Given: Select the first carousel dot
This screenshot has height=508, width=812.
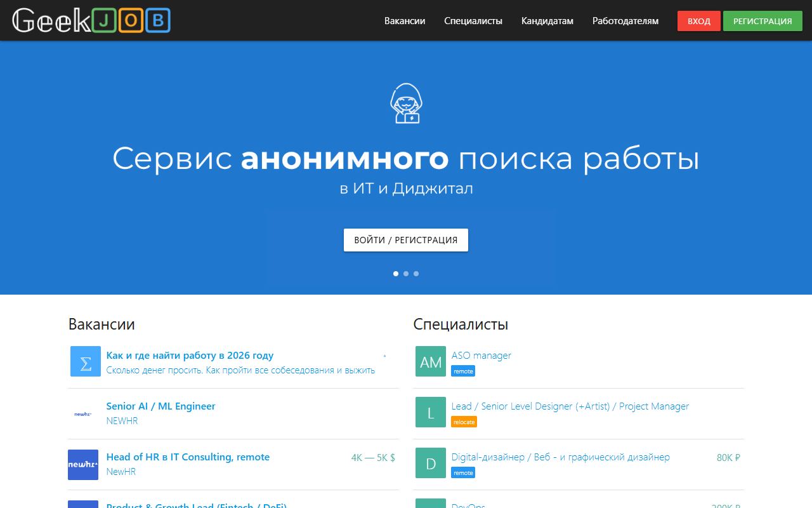Looking at the screenshot, I should pyautogui.click(x=396, y=274).
